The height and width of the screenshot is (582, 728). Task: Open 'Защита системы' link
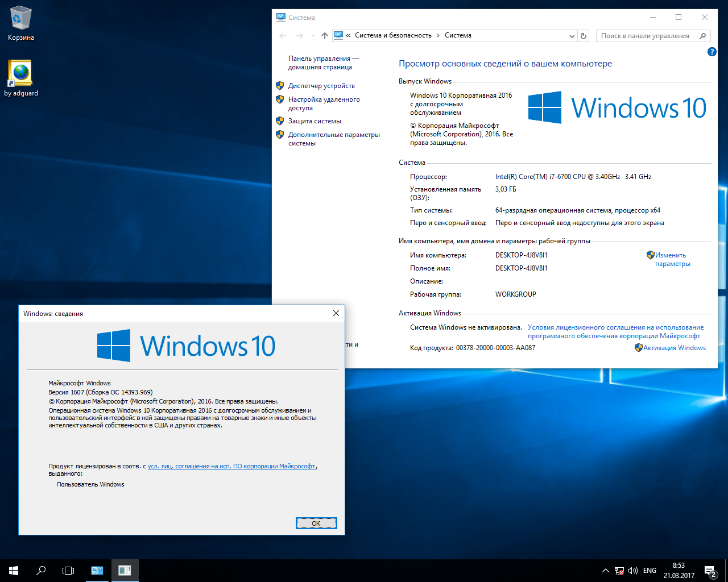coord(315,121)
